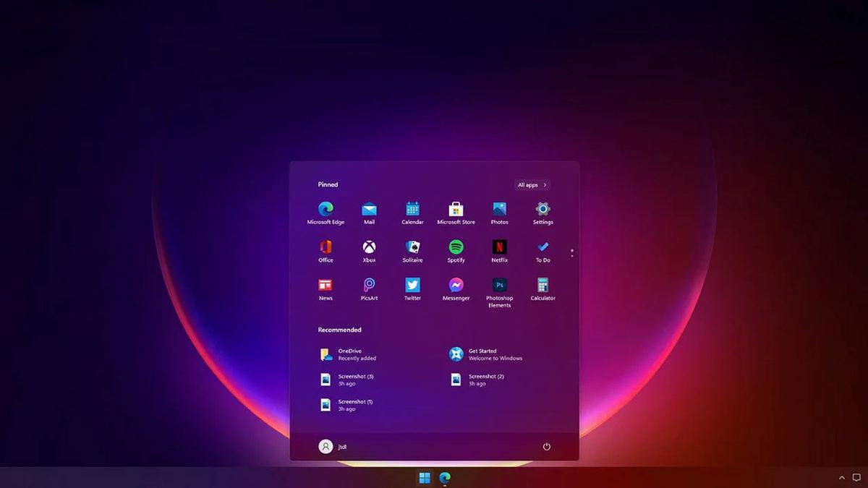This screenshot has height=488, width=868.
Task: Open the Calendar app
Action: [x=412, y=210]
